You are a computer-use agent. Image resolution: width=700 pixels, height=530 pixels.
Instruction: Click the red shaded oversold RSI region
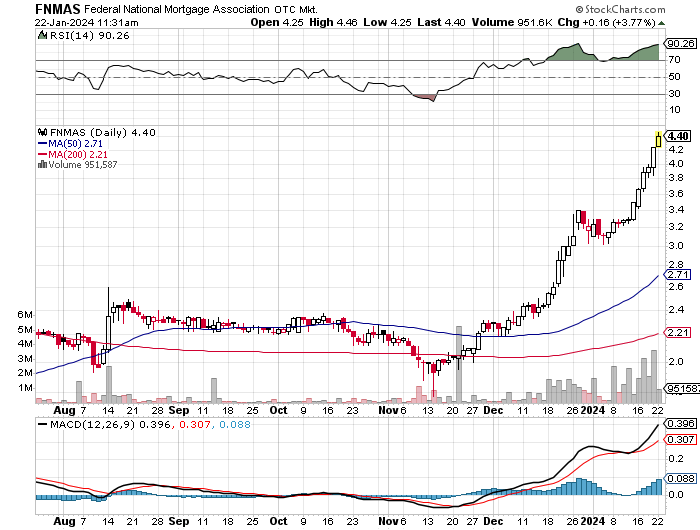tap(424, 97)
